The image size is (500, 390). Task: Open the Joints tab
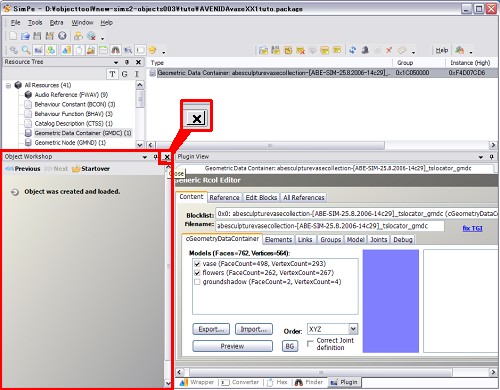[379, 240]
